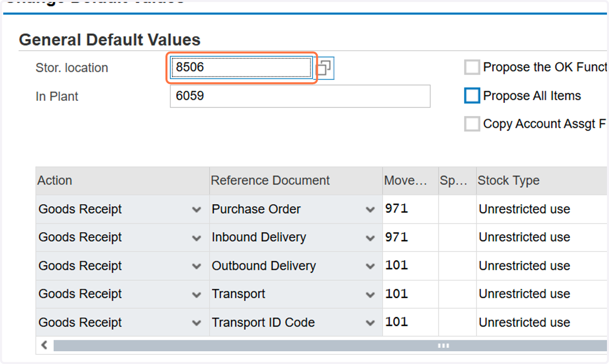609x364 pixels.
Task: Click the Stock Type column header
Action: (x=542, y=181)
